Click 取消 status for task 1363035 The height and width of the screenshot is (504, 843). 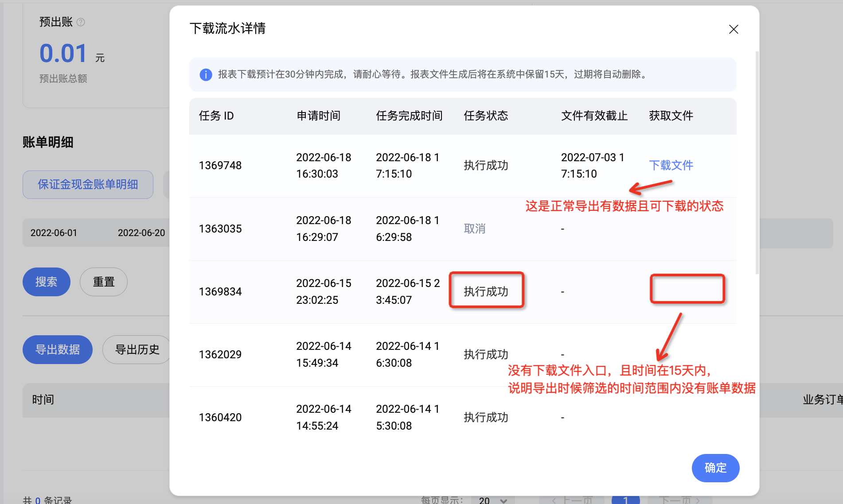475,229
